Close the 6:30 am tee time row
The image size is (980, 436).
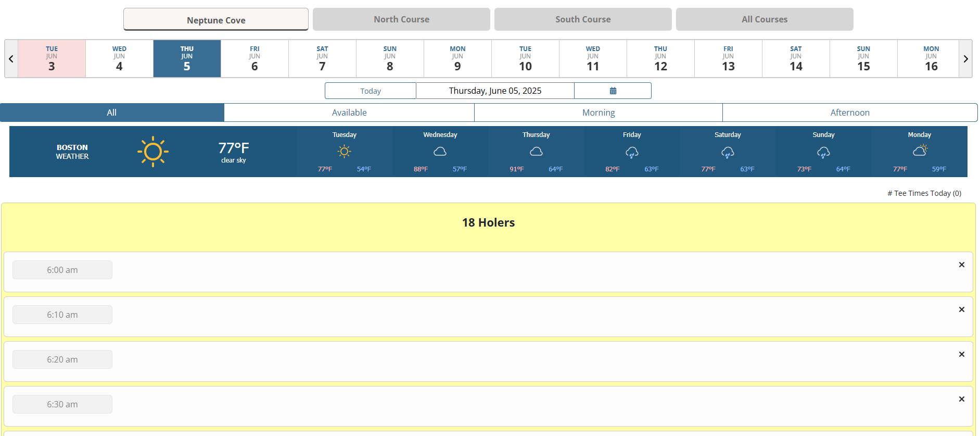click(x=962, y=399)
